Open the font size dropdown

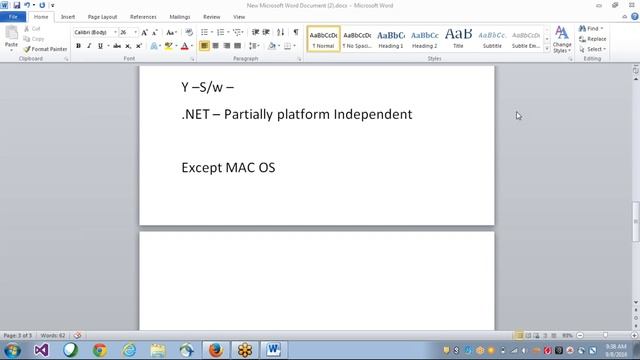point(135,32)
